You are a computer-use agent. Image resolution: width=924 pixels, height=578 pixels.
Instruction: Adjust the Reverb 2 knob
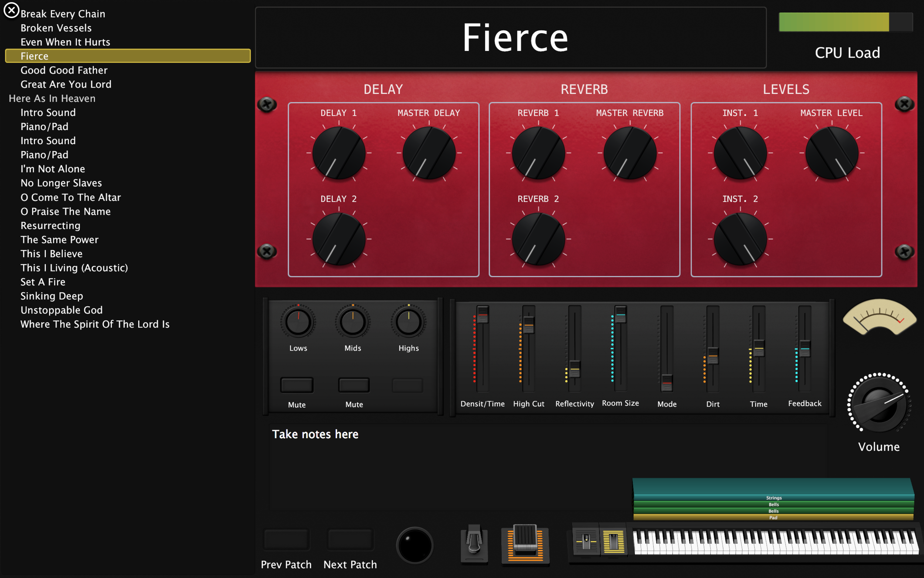(x=538, y=239)
